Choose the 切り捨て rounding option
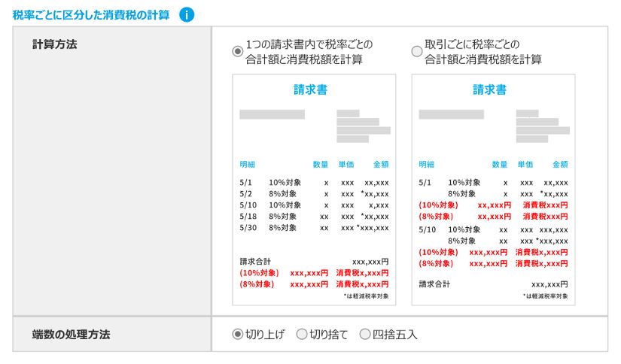 point(302,335)
